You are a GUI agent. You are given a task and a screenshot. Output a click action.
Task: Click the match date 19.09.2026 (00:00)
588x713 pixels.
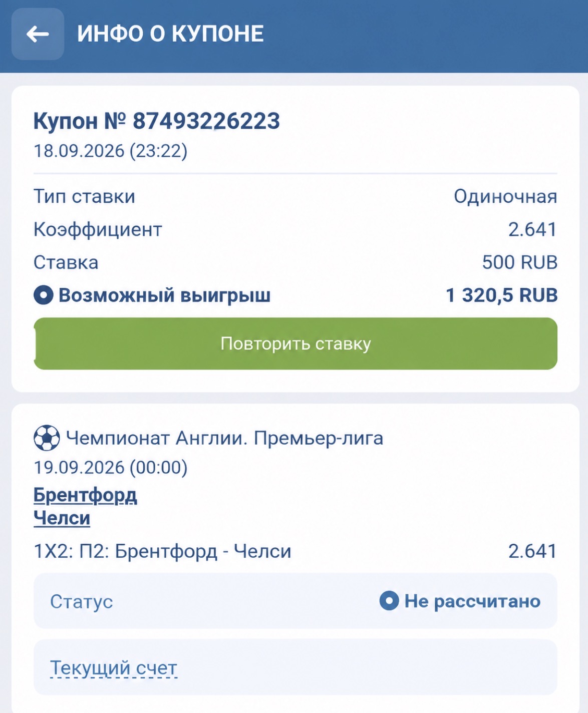(x=111, y=468)
